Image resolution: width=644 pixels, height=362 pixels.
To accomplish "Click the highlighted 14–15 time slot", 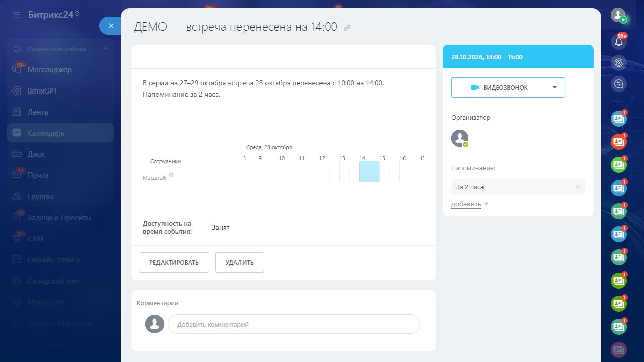I will pos(369,171).
